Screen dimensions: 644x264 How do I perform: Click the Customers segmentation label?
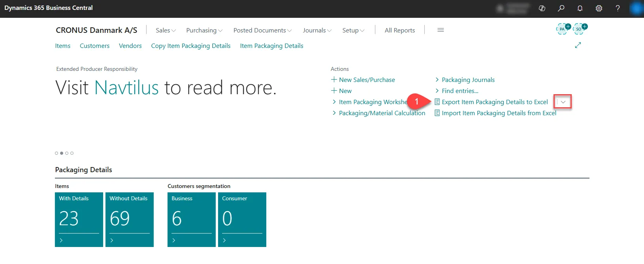[x=199, y=186]
